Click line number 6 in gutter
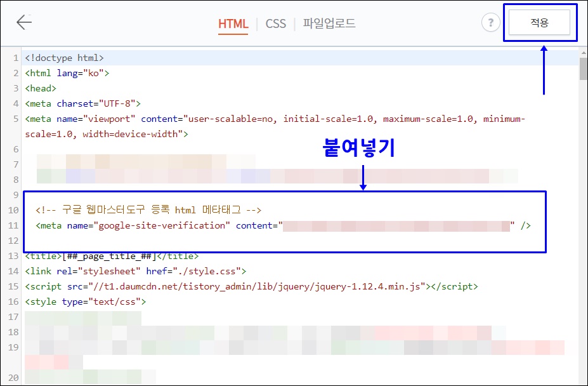Image resolution: width=588 pixels, height=386 pixels. click(16, 149)
